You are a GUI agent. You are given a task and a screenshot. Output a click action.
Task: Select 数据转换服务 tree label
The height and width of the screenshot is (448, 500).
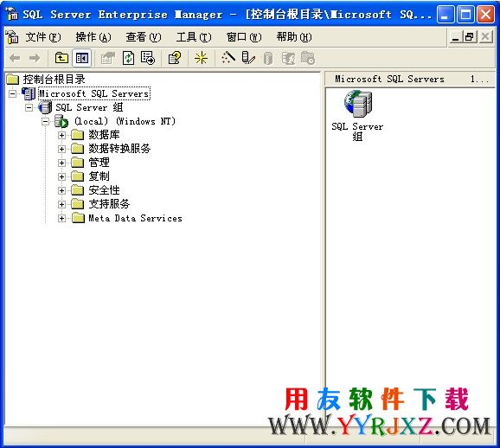(x=119, y=149)
